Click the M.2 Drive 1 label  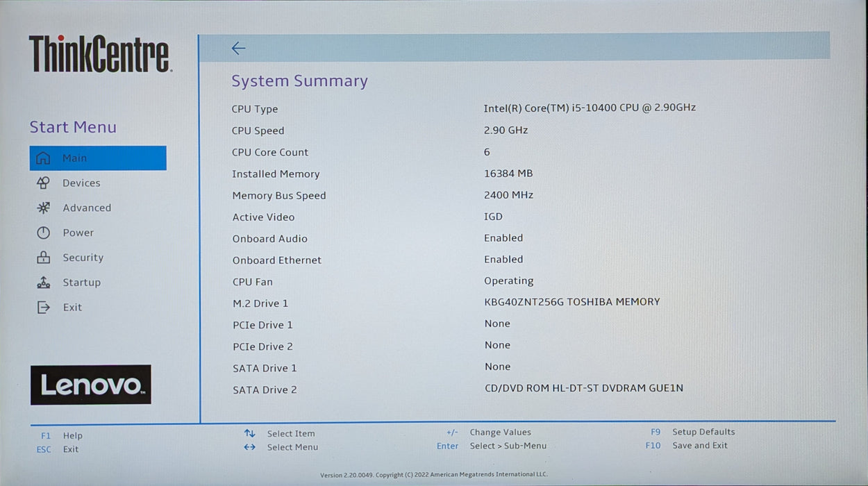click(x=260, y=303)
